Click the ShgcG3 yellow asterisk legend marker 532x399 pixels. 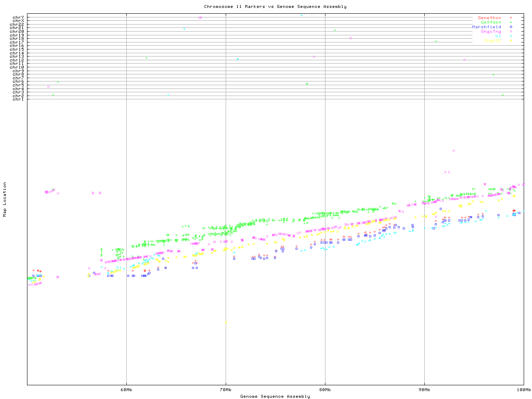pos(510,41)
